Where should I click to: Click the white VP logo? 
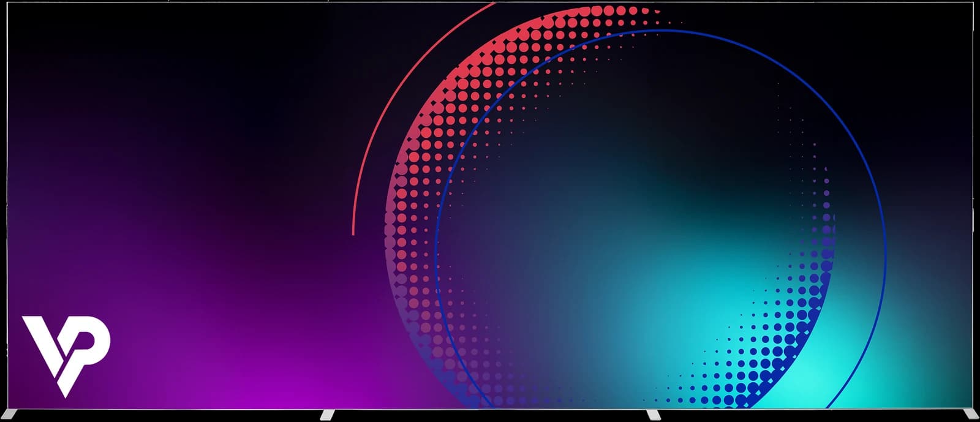67,356
